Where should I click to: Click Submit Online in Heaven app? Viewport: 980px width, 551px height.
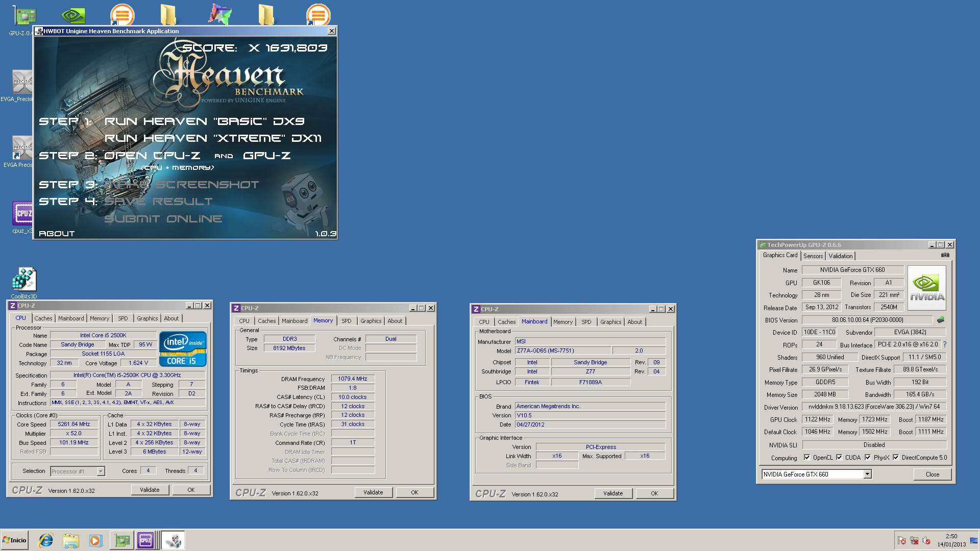tap(163, 219)
